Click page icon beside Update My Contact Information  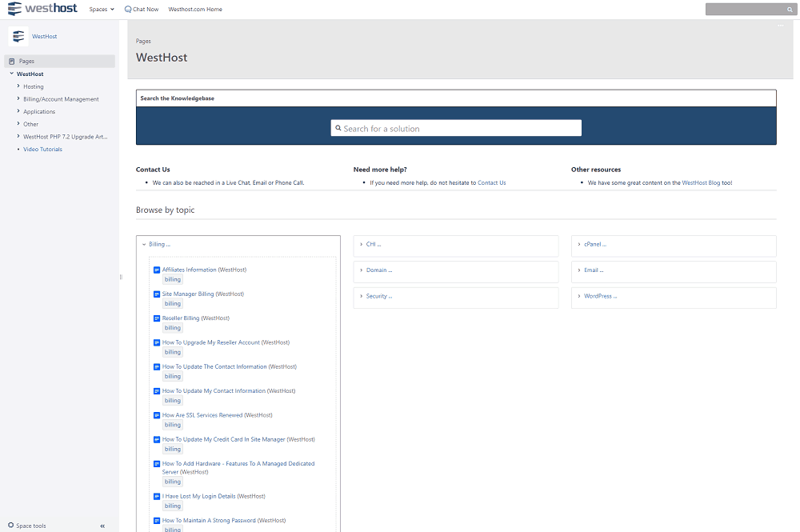coord(157,391)
